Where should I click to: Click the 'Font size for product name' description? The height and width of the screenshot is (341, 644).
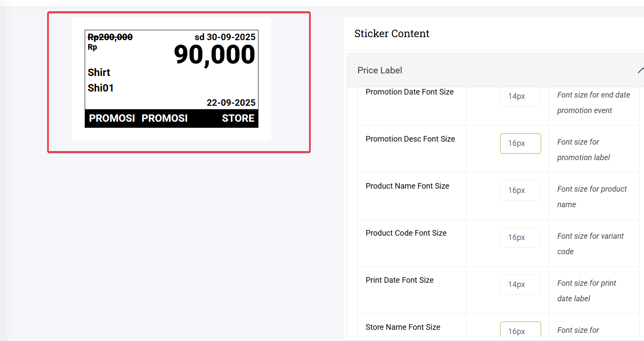592,196
